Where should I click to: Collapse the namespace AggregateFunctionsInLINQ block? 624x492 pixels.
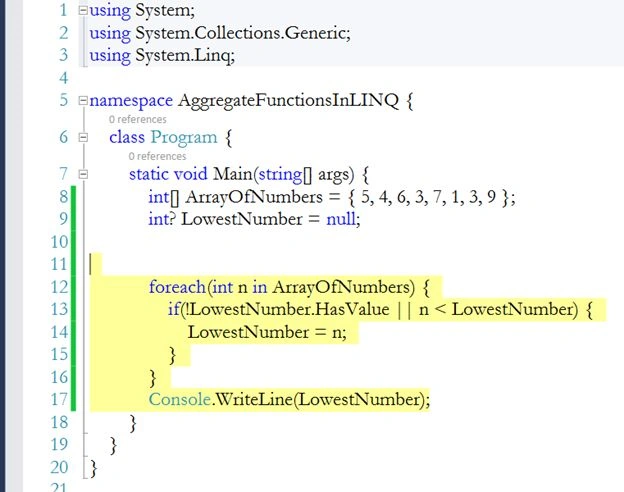[83, 100]
